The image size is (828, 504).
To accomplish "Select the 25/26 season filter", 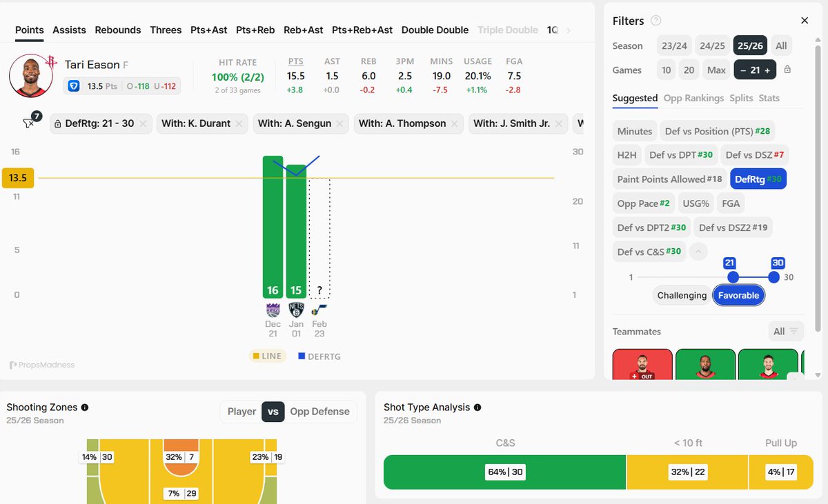I will point(751,46).
